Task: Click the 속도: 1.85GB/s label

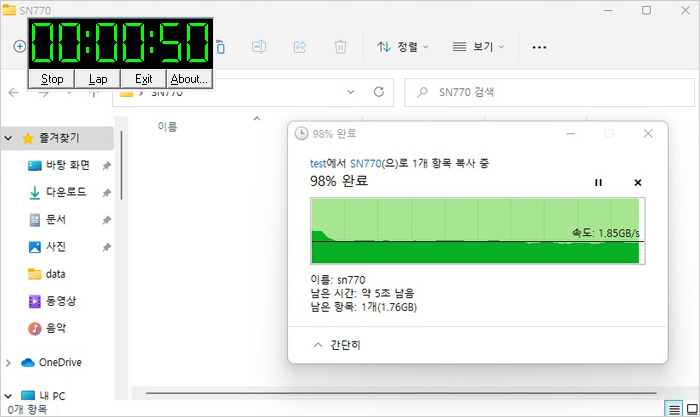Action: pos(606,233)
